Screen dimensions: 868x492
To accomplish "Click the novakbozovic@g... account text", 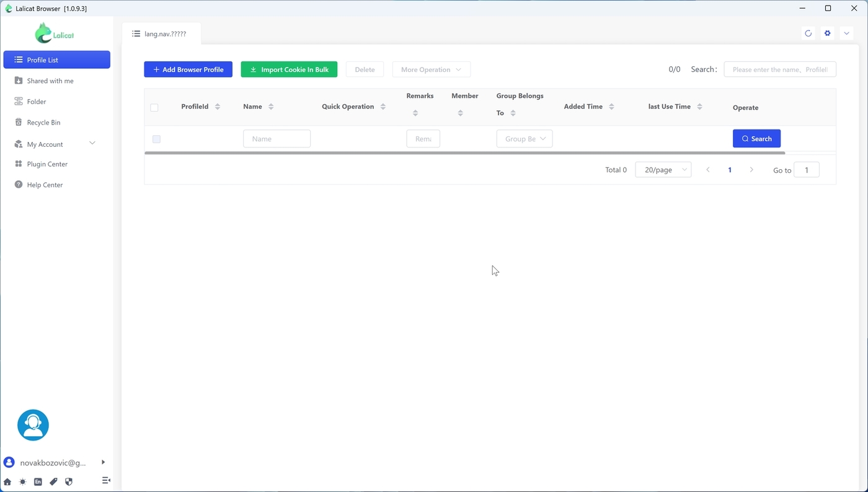I will pyautogui.click(x=53, y=463).
